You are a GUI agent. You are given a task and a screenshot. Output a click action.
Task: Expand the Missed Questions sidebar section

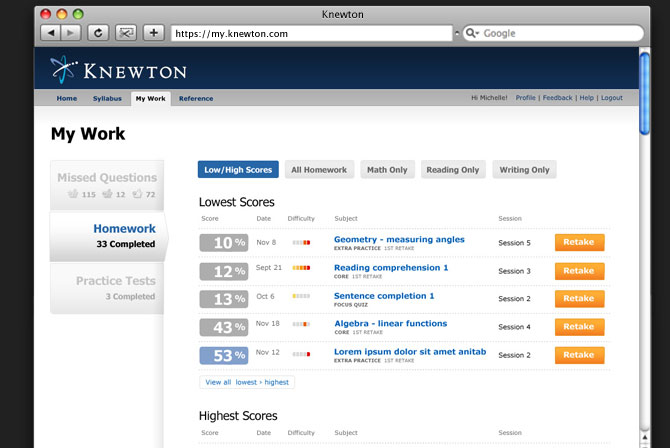click(107, 185)
